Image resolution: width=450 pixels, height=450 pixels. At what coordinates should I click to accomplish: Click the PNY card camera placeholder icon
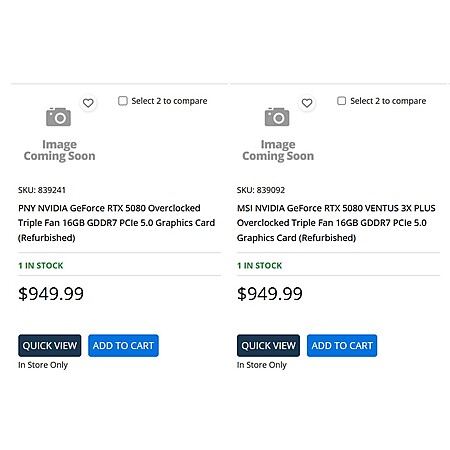pos(58,117)
